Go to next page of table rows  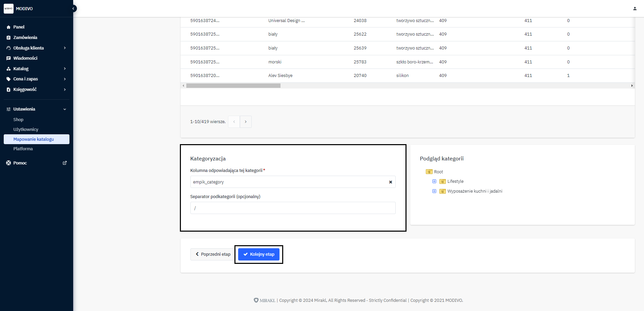246,122
